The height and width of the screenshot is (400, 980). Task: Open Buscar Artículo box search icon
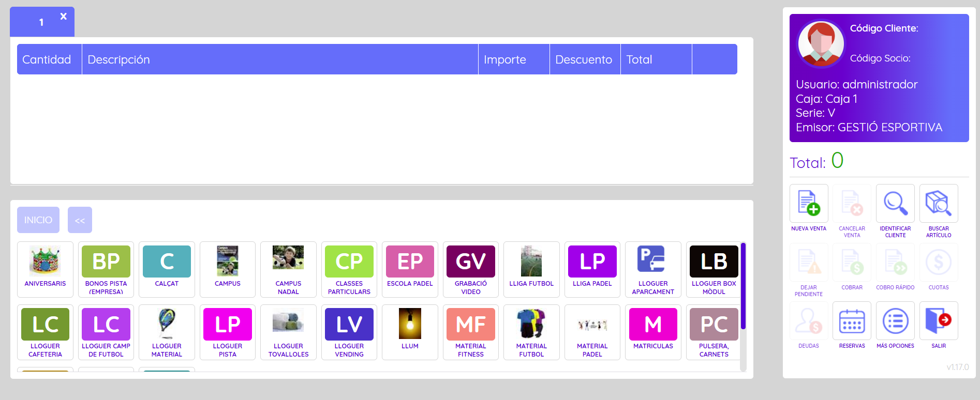pyautogui.click(x=939, y=204)
